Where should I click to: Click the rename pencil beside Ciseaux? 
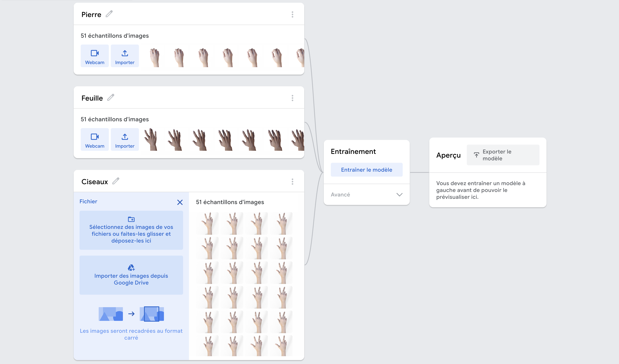[x=116, y=181]
